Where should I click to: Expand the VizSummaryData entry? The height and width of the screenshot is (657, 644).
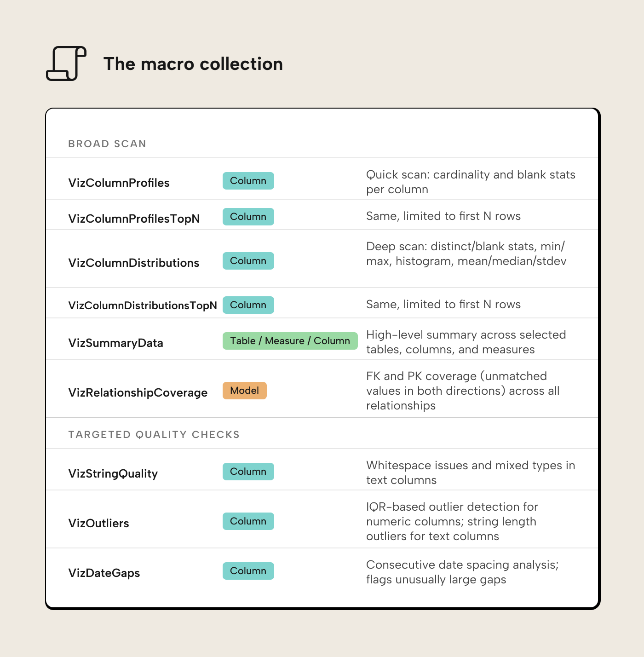115,342
